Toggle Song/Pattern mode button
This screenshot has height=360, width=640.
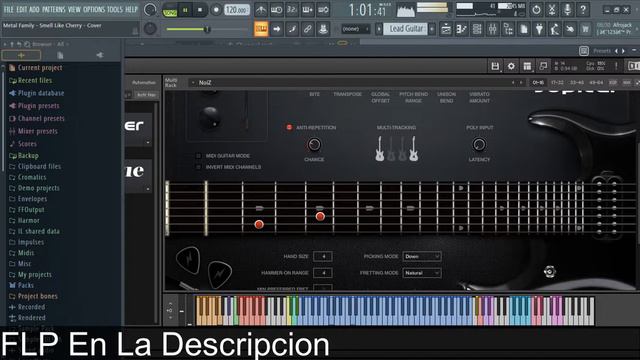coord(170,10)
